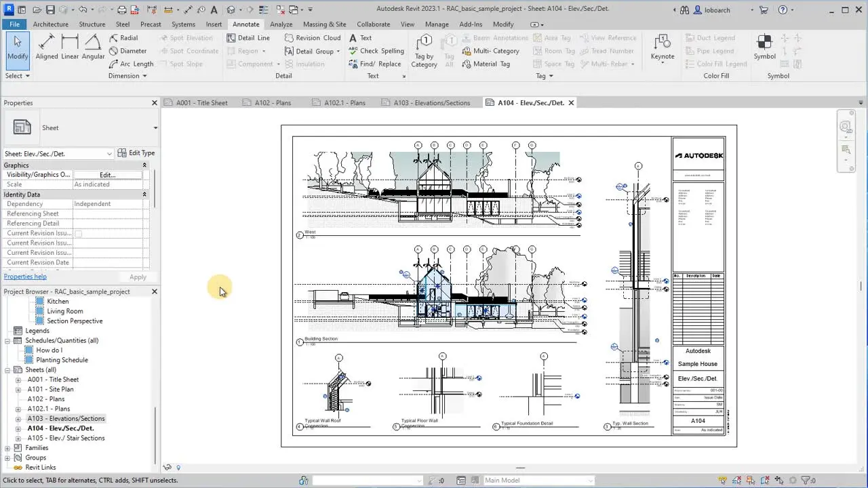Image resolution: width=868 pixels, height=488 pixels.
Task: Expand the Families tree node
Action: point(7,448)
